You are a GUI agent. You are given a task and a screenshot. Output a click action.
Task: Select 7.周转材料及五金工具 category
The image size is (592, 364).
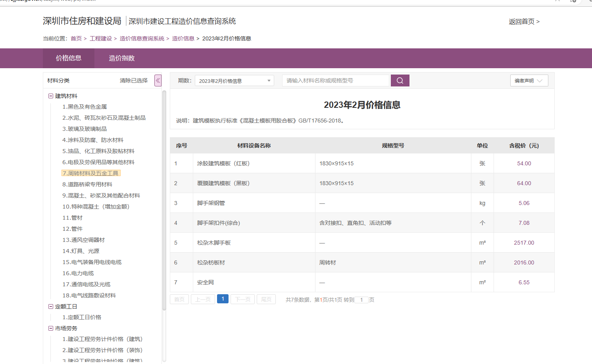coord(91,173)
